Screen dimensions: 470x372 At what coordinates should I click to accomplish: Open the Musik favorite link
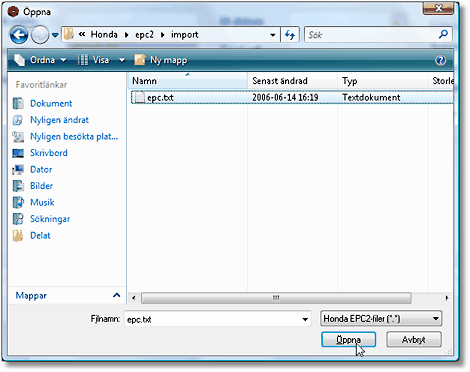[42, 202]
